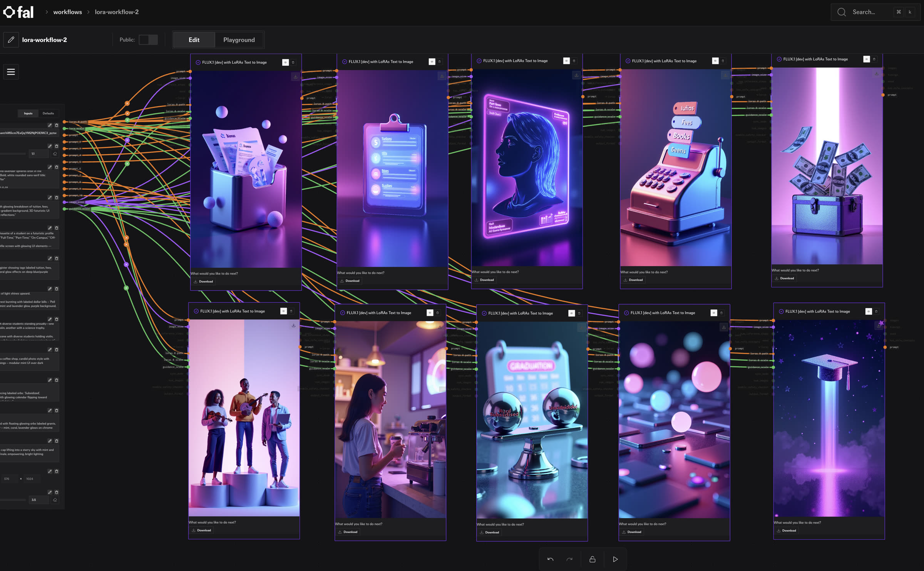This screenshot has height=571, width=924.
Task: Delete the clipboard image node via trash icon
Action: click(x=440, y=62)
